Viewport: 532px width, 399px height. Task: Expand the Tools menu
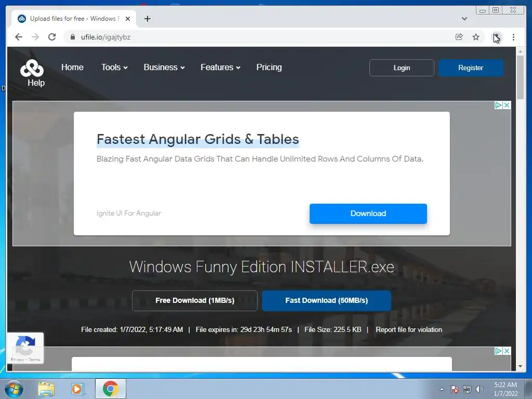pos(114,67)
